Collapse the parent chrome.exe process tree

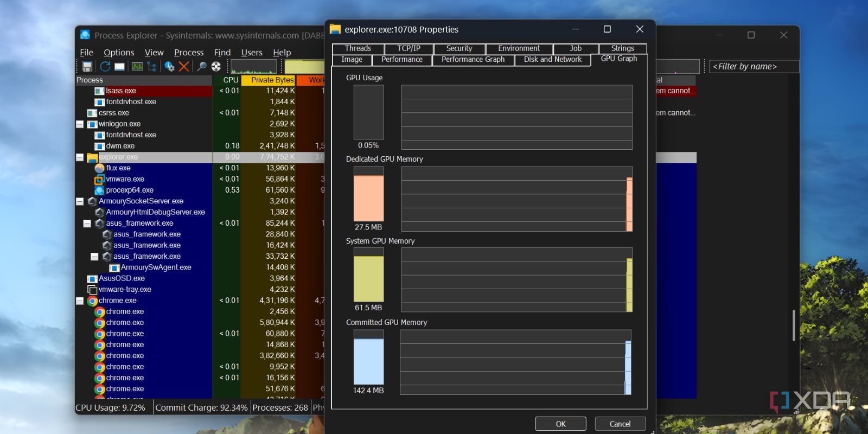80,301
